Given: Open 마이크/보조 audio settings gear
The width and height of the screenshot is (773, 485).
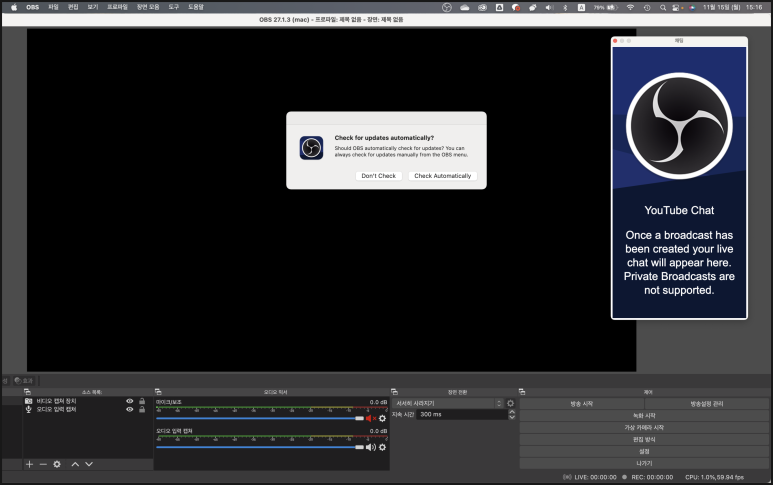Looking at the screenshot, I should click(383, 418).
